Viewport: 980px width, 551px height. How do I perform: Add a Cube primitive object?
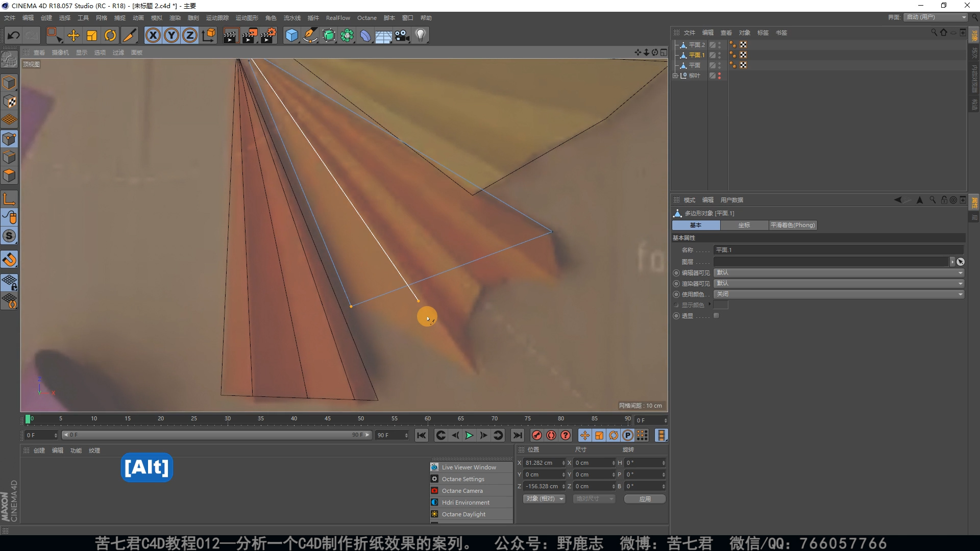tap(291, 35)
